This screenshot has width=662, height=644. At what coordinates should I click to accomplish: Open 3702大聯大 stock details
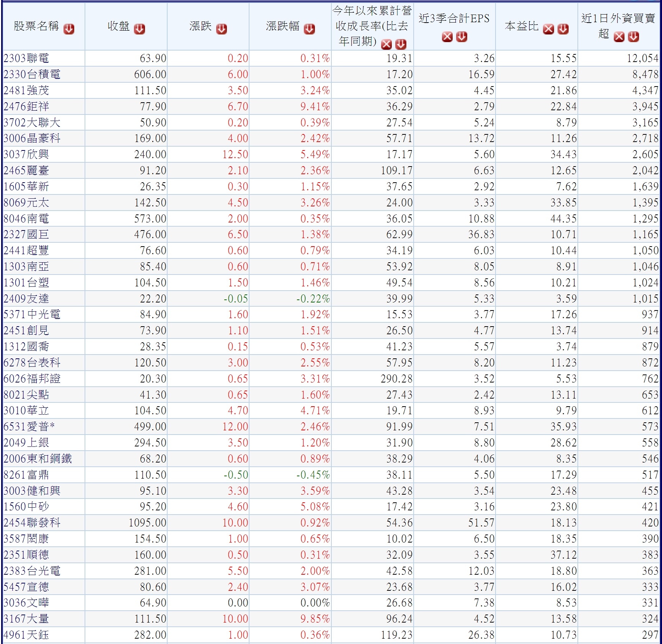pyautogui.click(x=32, y=123)
